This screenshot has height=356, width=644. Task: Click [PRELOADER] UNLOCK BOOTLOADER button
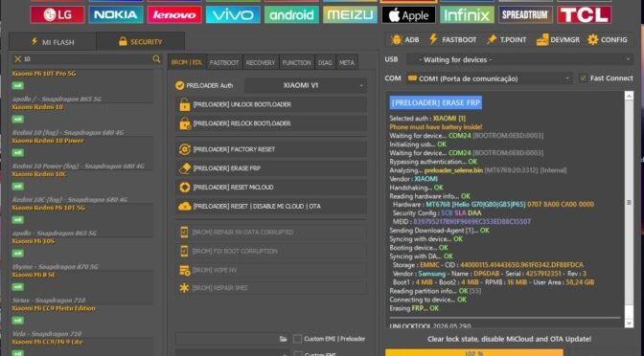[x=271, y=104]
